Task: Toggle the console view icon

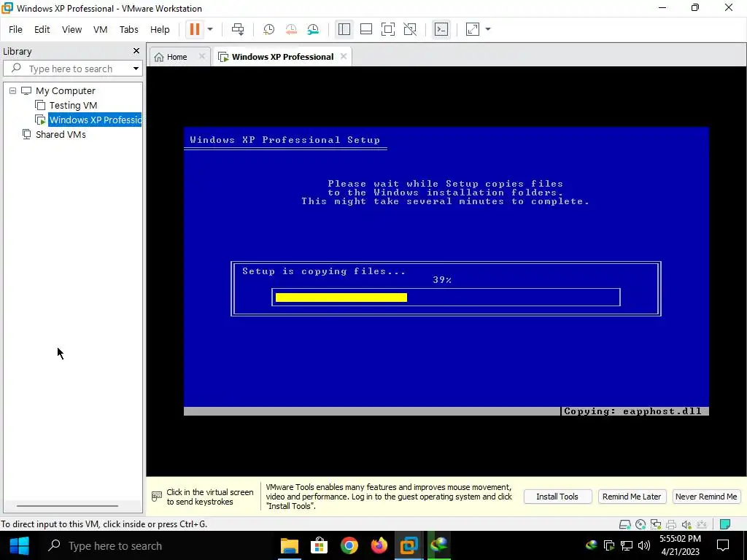Action: pos(441,29)
